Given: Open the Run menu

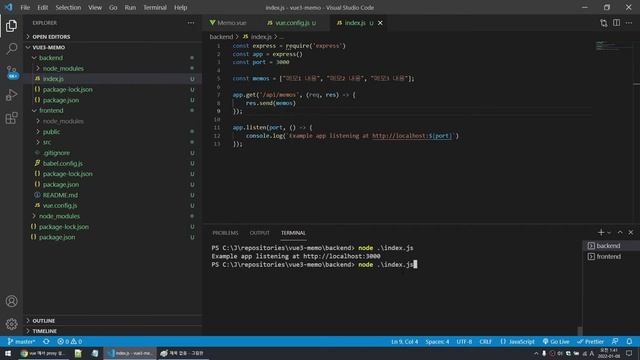Looking at the screenshot, I should (130, 7).
